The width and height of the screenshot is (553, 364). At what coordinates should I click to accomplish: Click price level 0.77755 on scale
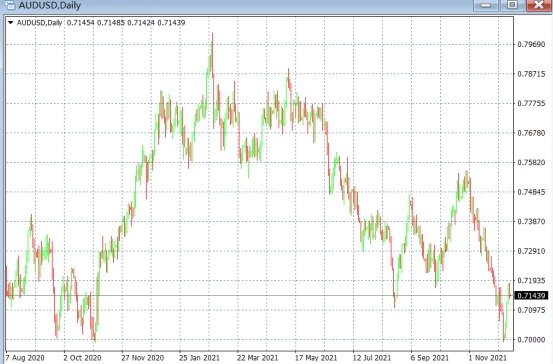click(x=531, y=103)
